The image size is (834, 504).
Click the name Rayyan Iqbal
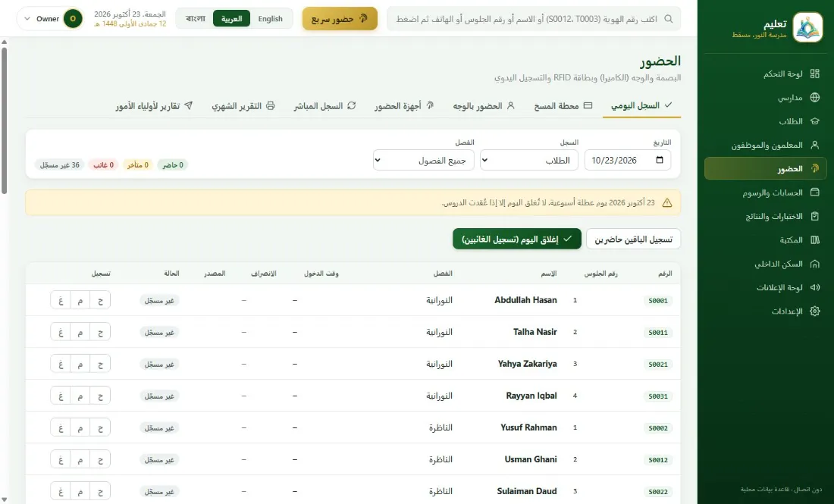pos(531,396)
